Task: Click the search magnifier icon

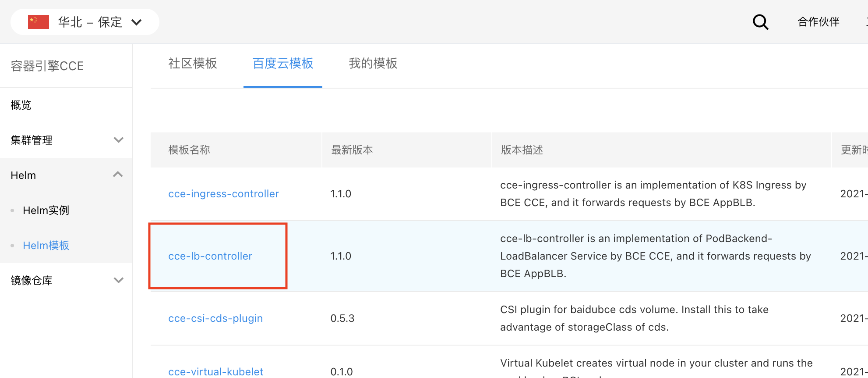Action: click(760, 22)
